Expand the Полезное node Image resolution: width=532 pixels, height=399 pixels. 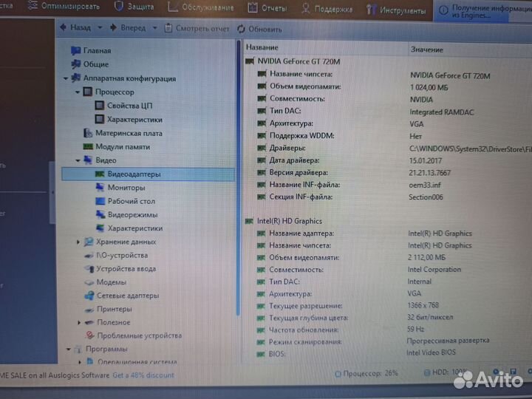click(x=79, y=322)
